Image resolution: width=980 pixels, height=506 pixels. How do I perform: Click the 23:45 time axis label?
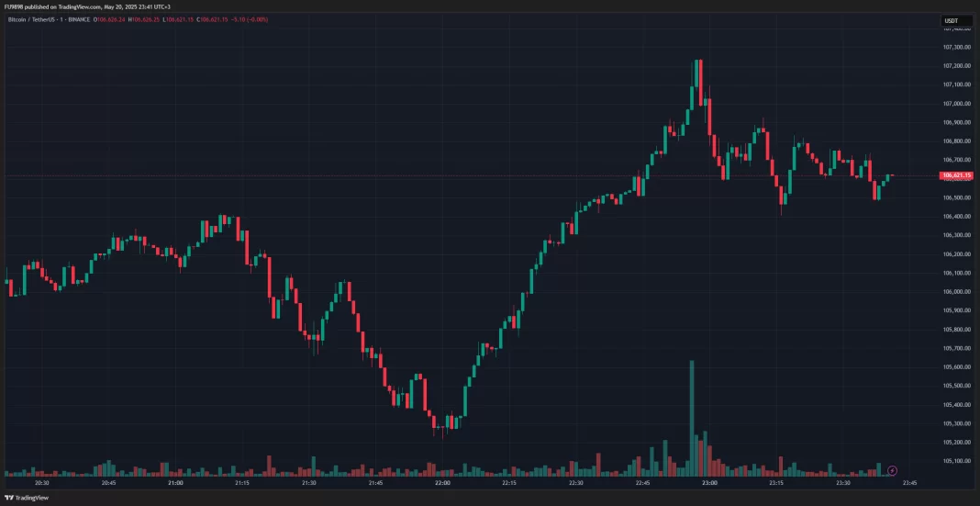point(909,482)
